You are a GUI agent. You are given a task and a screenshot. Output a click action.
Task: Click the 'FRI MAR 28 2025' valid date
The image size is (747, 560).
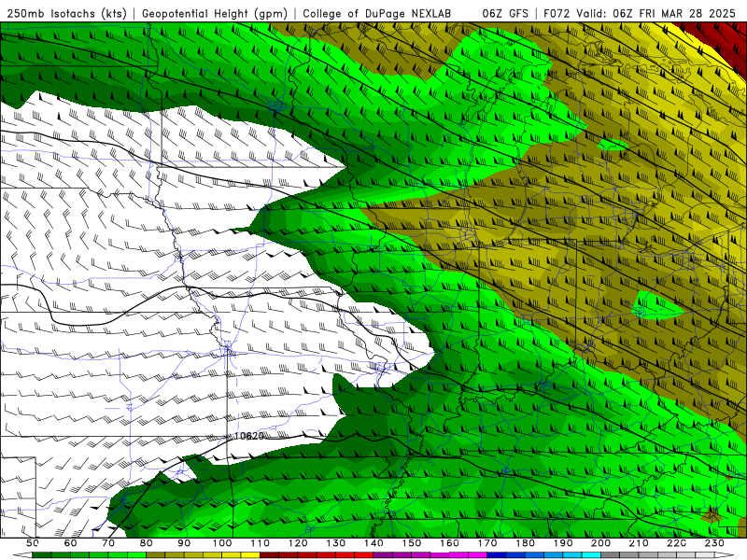(x=687, y=13)
